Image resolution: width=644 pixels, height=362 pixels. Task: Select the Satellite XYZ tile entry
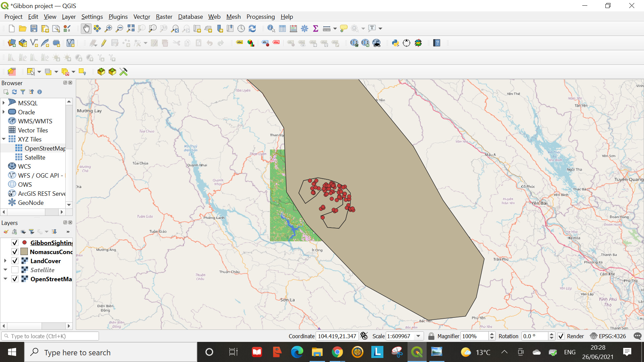click(x=35, y=157)
